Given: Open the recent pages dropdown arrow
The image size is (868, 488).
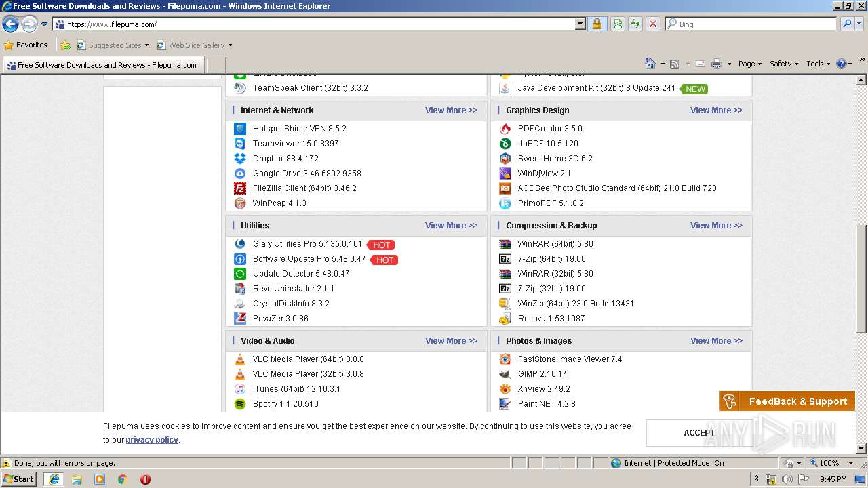Looking at the screenshot, I should pos(45,24).
